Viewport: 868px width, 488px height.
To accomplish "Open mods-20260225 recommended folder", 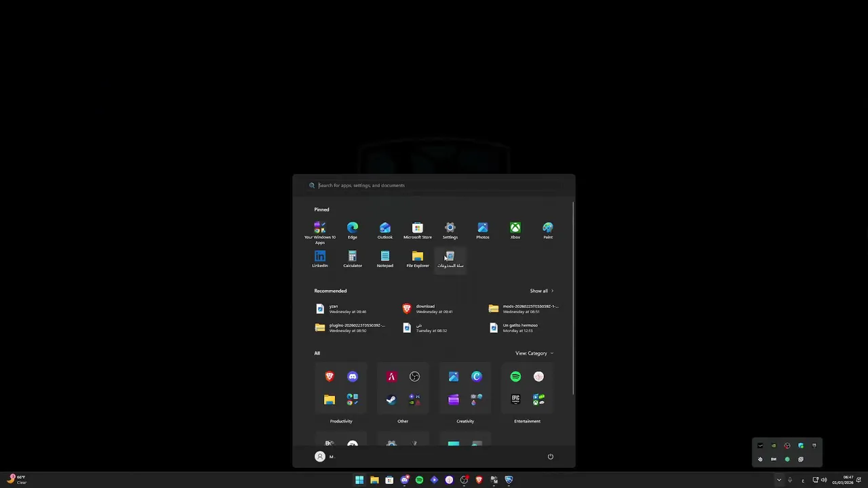I will [524, 308].
